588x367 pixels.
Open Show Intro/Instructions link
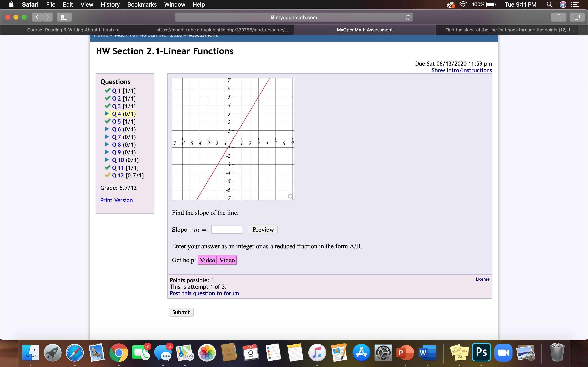pyautogui.click(x=462, y=70)
